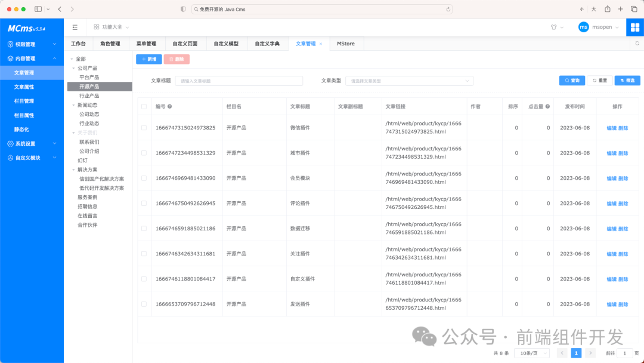
Task: Switch to the MStore tab
Action: [x=346, y=43]
